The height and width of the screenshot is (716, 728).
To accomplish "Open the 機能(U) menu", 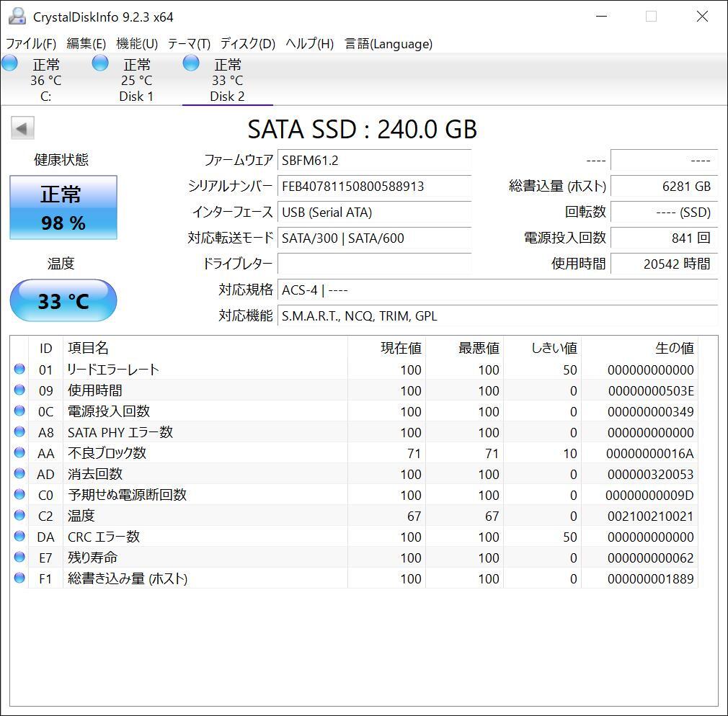I will pos(137,44).
